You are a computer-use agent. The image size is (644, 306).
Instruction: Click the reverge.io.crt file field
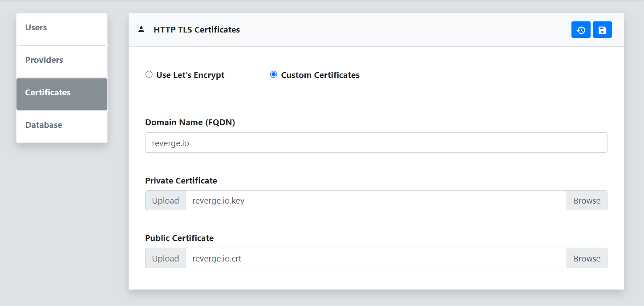376,258
